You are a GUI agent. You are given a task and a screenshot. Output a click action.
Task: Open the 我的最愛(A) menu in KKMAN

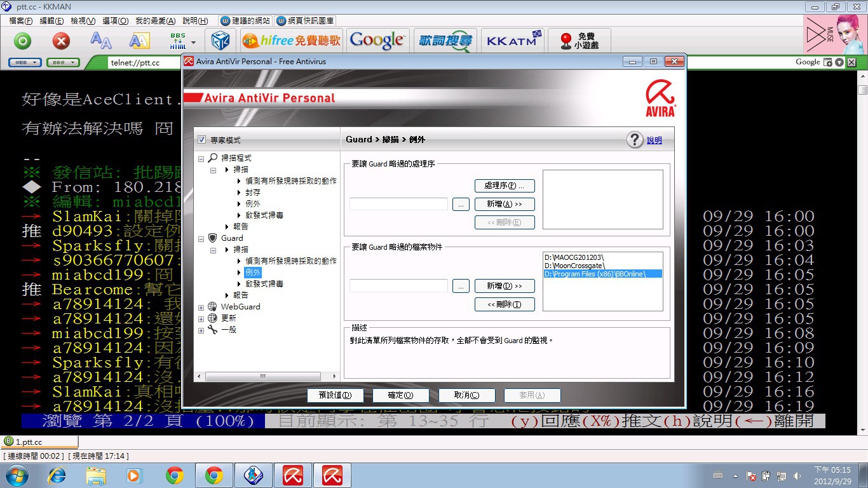point(155,21)
